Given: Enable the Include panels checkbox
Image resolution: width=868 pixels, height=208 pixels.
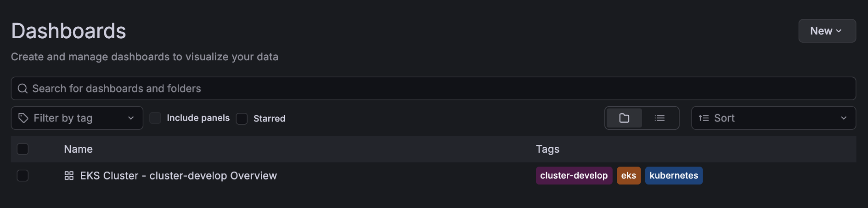Looking at the screenshot, I should (155, 118).
